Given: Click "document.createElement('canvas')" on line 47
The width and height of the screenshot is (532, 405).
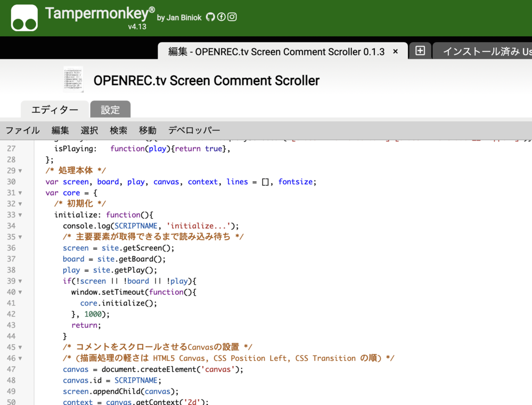Looking at the screenshot, I should [x=170, y=369].
